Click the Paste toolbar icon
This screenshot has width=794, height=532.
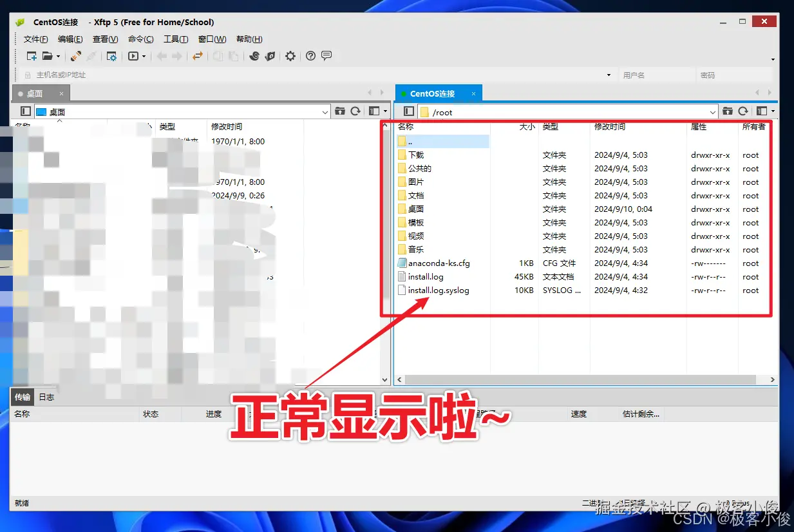(233, 56)
